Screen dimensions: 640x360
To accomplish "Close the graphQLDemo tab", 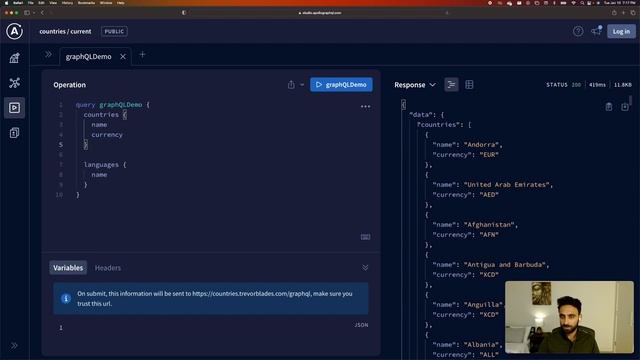I will tap(123, 57).
